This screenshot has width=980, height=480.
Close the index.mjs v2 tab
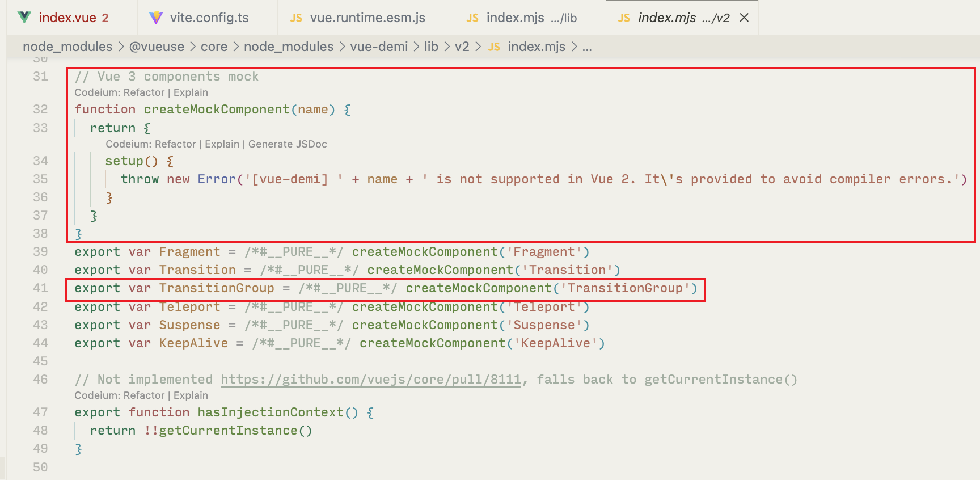coord(745,18)
